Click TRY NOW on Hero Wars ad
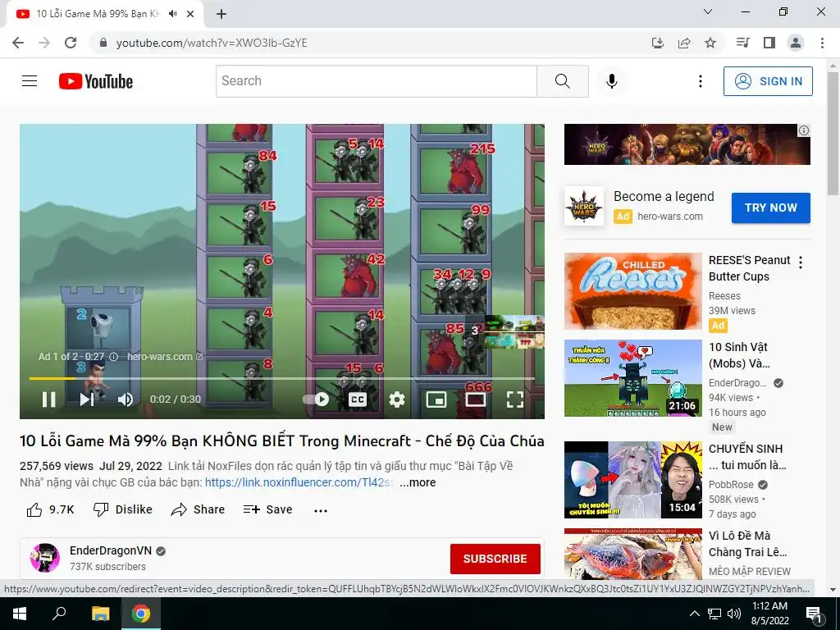Screen dimensions: 840x630 pyautogui.click(x=771, y=208)
